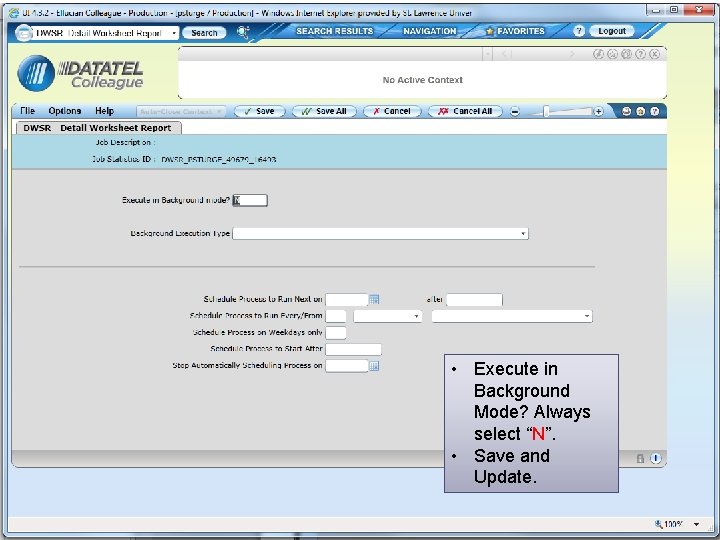Click the previous arrow in the context panel
This screenshot has height=540, width=720.
click(x=506, y=54)
